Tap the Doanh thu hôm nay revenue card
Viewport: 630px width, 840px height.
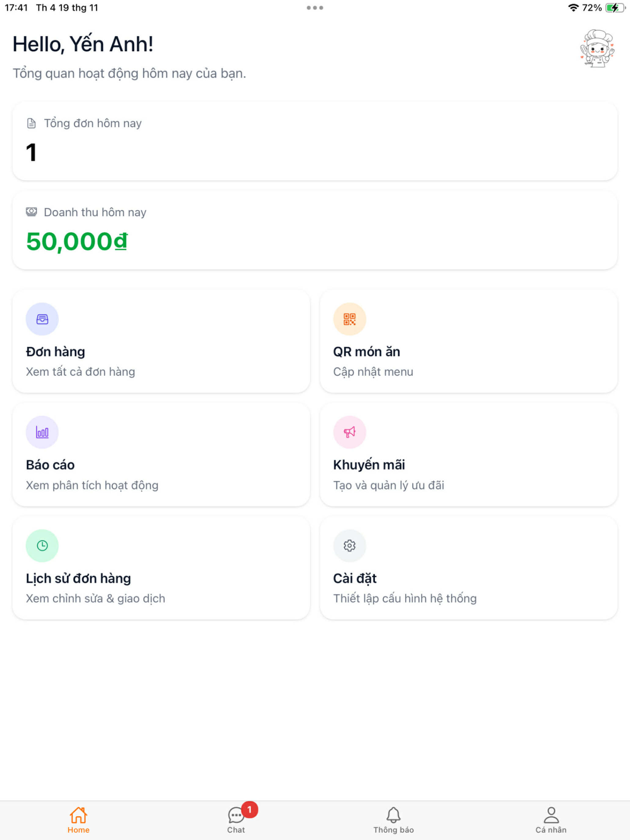click(315, 230)
